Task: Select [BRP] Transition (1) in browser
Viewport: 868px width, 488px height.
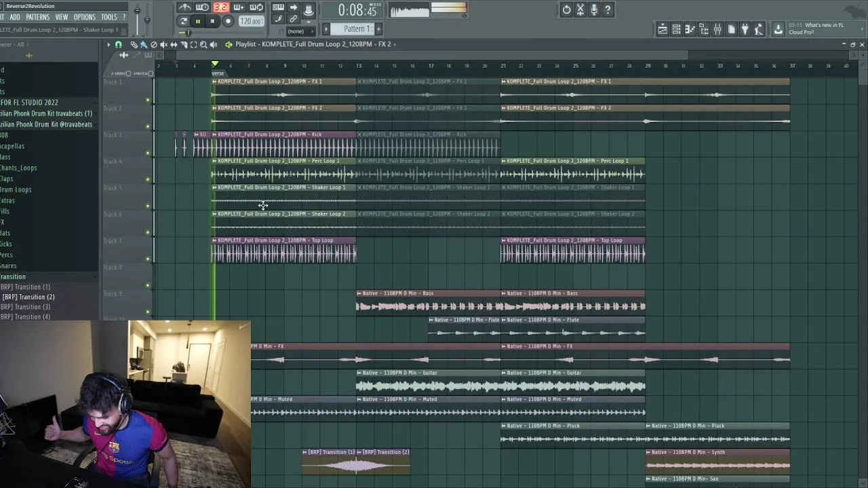Action: tap(26, 287)
